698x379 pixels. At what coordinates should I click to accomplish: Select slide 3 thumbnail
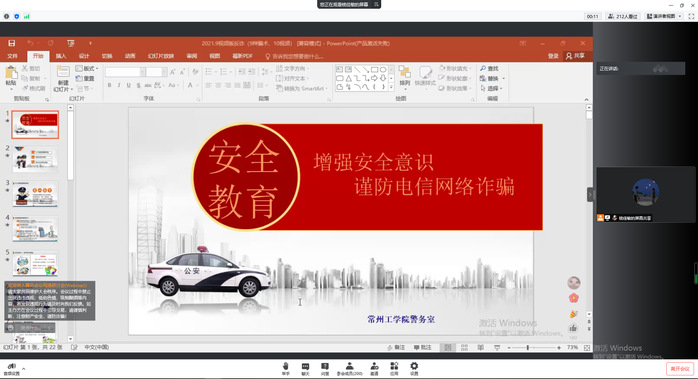(35, 195)
